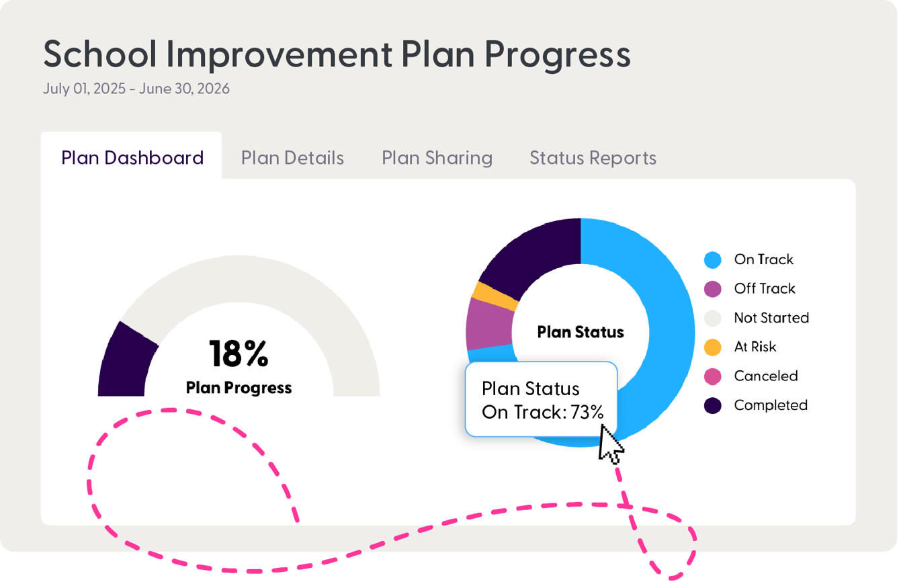
Task: Expand the Plan Status tooltip details
Action: 542,400
